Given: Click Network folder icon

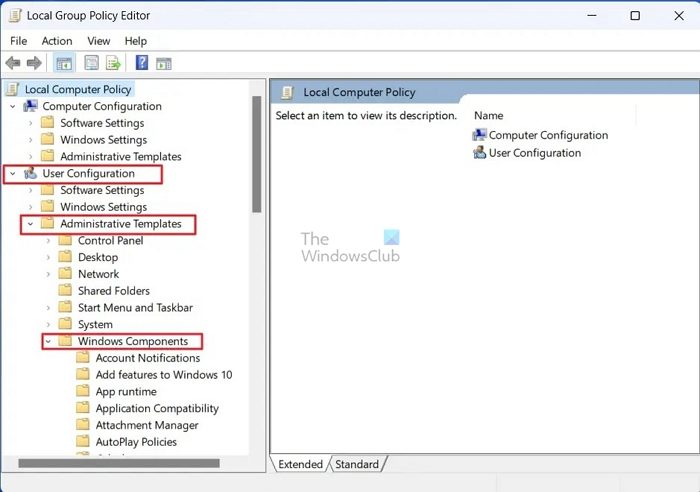Looking at the screenshot, I should [65, 274].
